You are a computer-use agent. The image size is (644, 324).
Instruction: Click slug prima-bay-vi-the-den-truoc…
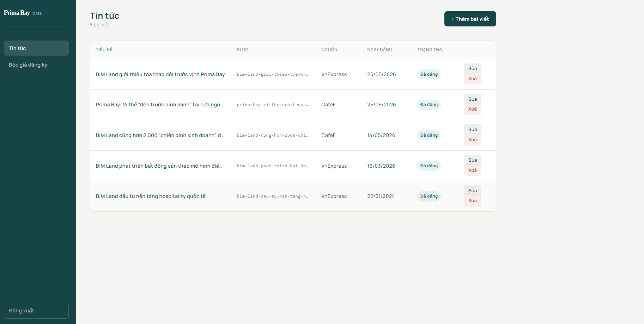coord(273,105)
